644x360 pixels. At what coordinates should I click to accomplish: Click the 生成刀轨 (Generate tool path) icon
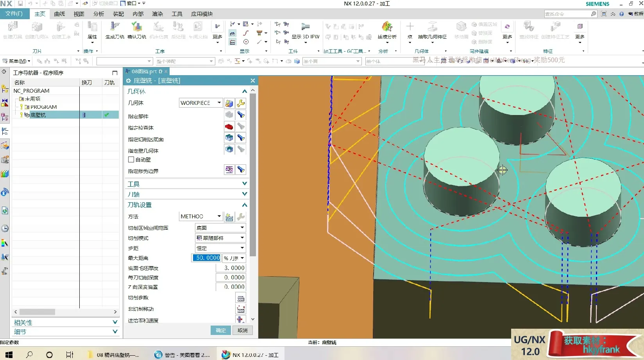click(x=114, y=27)
